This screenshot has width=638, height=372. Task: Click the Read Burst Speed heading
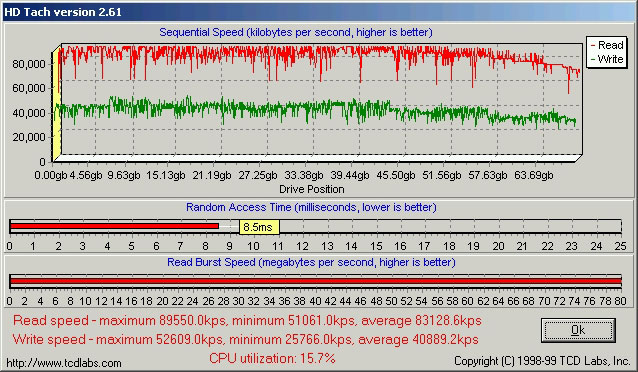[311, 262]
